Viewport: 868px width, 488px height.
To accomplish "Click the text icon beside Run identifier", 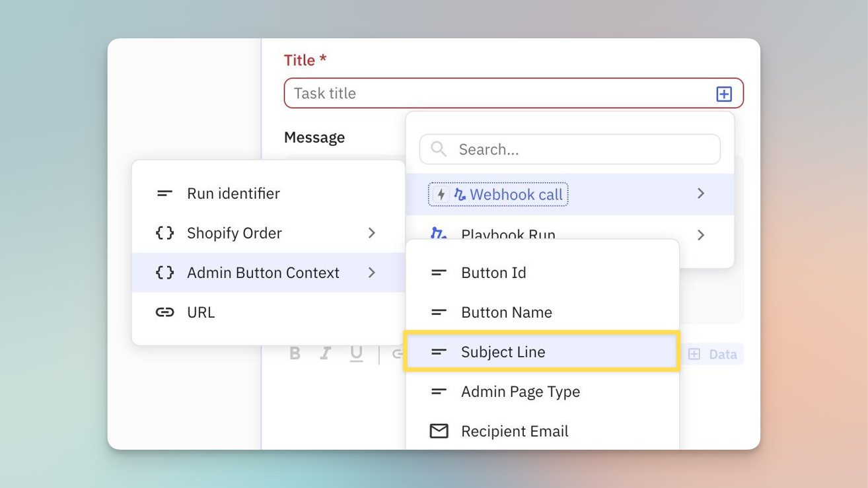I will [164, 193].
